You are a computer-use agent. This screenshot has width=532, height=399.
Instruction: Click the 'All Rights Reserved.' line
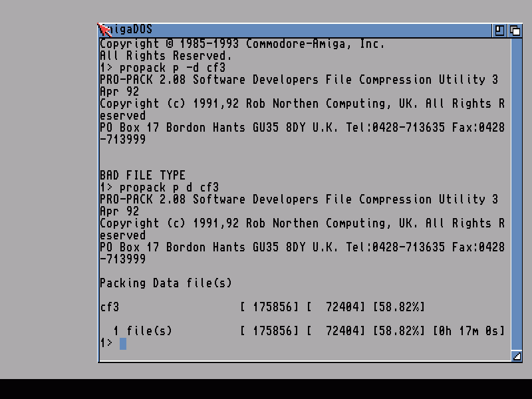[166, 56]
